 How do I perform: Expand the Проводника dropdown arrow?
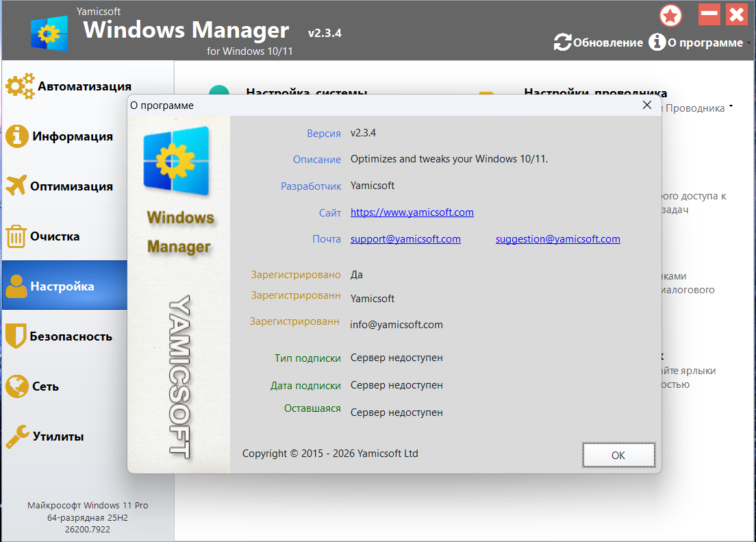tap(731, 108)
